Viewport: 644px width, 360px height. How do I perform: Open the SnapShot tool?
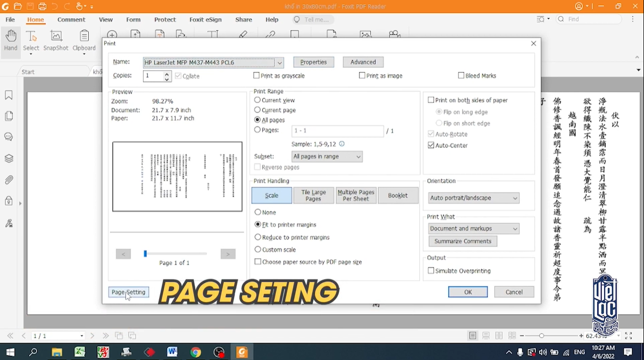(x=56, y=40)
